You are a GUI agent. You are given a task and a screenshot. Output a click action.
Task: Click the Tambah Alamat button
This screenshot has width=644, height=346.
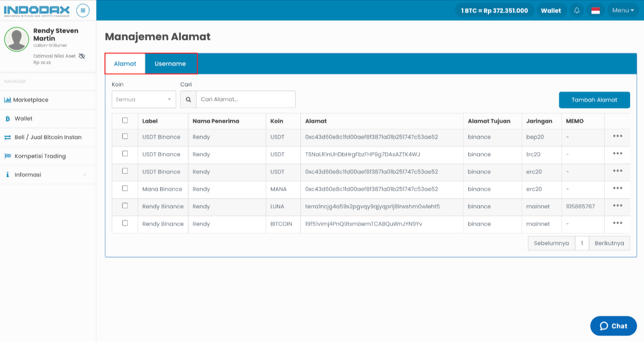594,100
